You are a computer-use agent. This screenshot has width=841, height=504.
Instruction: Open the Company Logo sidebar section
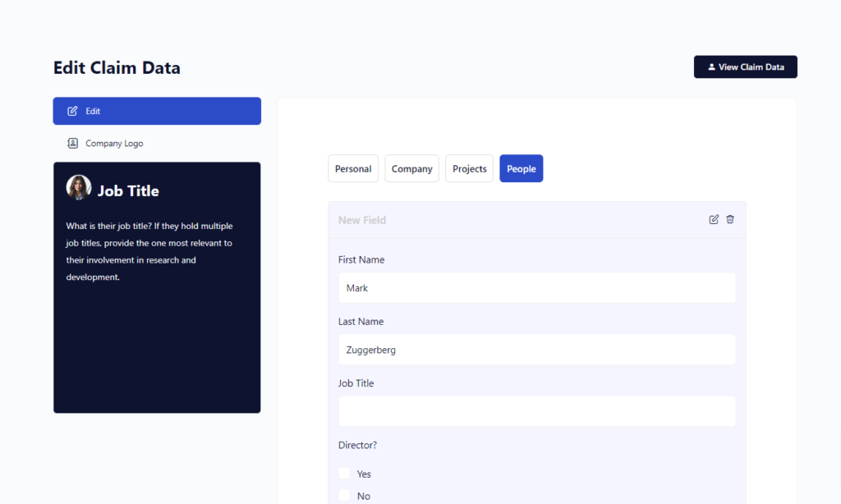pyautogui.click(x=114, y=144)
